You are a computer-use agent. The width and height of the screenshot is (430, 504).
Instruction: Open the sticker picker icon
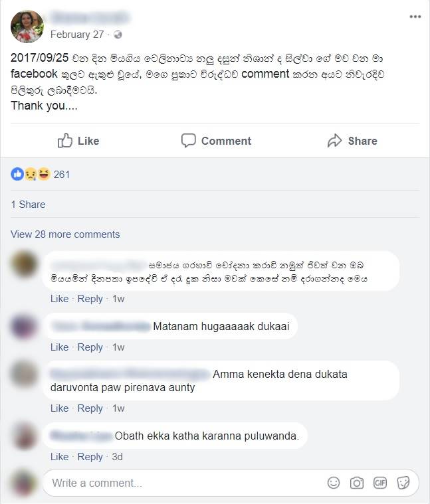[403, 483]
